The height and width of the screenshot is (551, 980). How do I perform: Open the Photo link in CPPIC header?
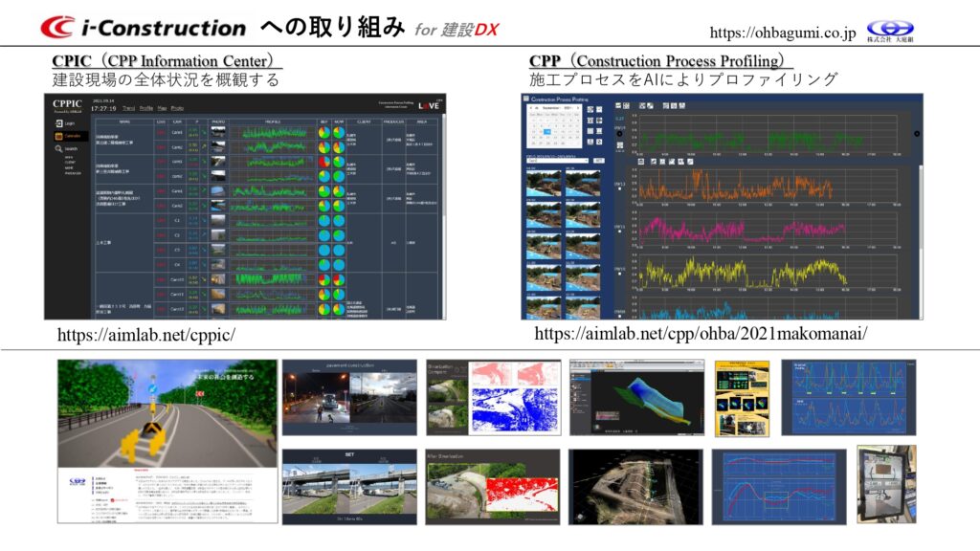[177, 108]
